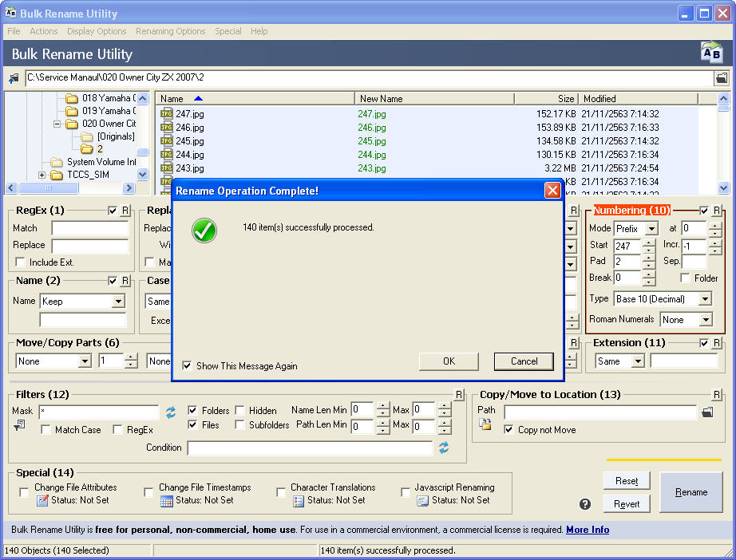Enable the Hidden filter checkbox

tap(239, 410)
